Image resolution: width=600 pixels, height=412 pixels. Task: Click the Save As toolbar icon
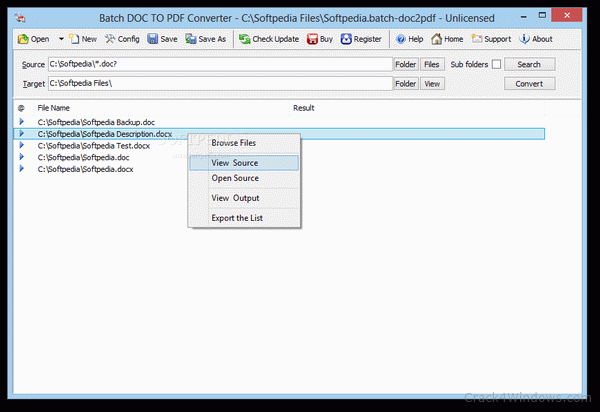(191, 39)
